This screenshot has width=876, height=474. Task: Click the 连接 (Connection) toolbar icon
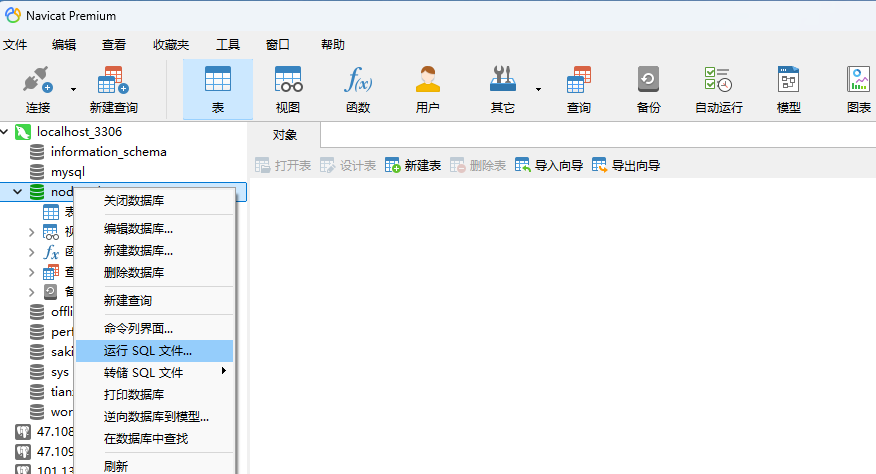[x=38, y=89]
